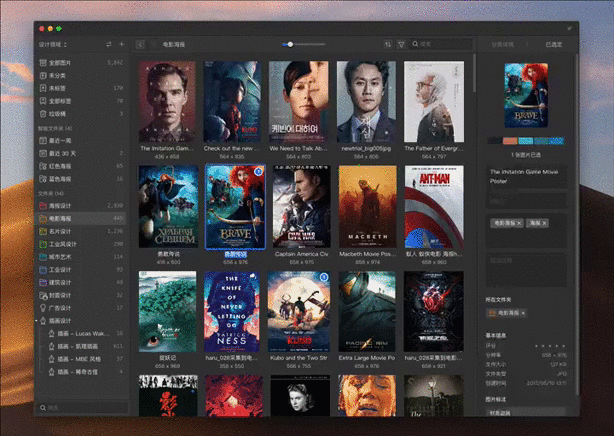The width and height of the screenshot is (614, 436).
Task: Collapse the 插画设计 folder tree
Action: (x=37, y=321)
